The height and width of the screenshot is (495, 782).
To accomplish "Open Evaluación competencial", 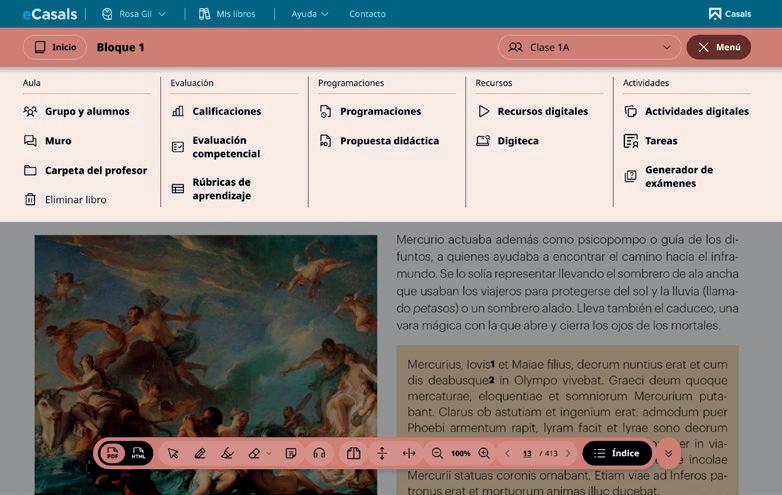I will 226,147.
